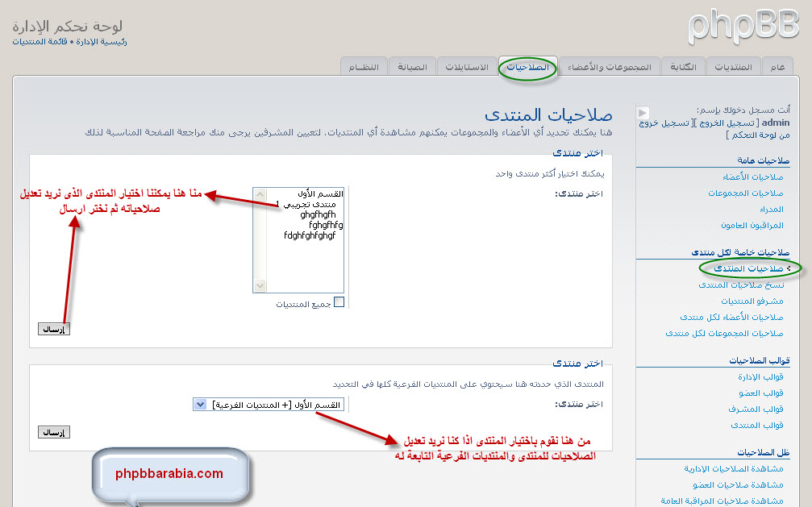The height and width of the screenshot is (507, 812).
Task: Open the الصيانة tab
Action: pos(412,68)
